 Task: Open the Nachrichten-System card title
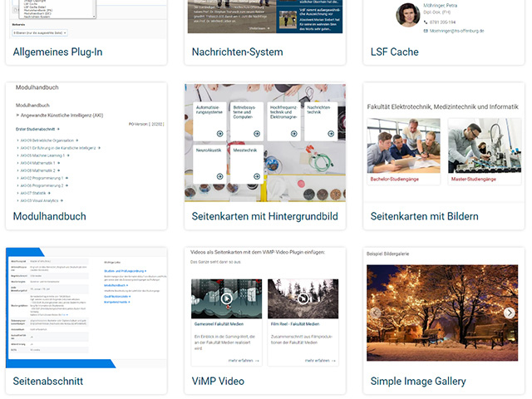point(237,52)
